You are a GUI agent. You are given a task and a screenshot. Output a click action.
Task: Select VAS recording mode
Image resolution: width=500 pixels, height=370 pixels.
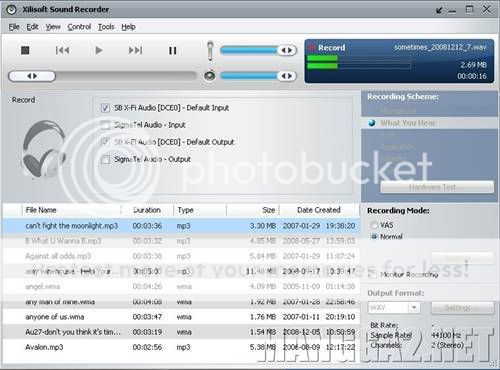[x=374, y=225]
